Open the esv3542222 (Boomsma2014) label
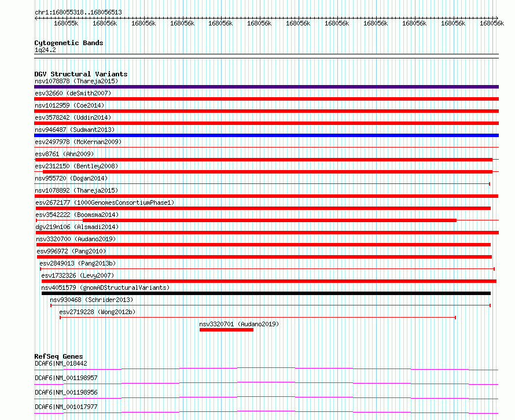The width and height of the screenshot is (515, 420). click(77, 215)
